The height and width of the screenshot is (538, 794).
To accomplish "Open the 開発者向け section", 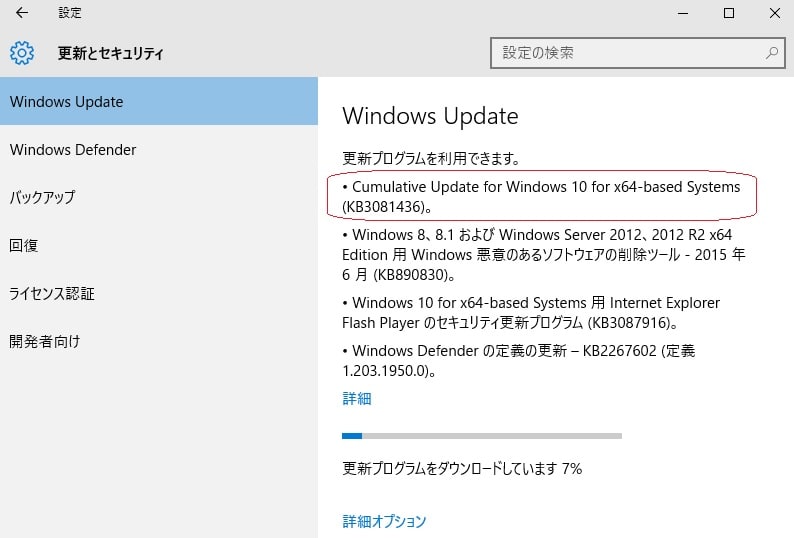I will pos(159,341).
